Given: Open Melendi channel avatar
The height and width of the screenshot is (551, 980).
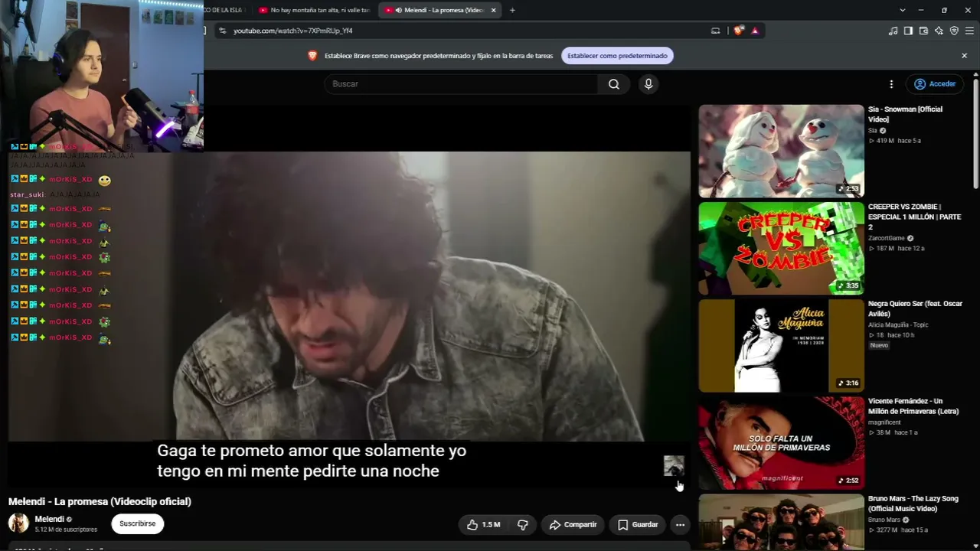Looking at the screenshot, I should (x=18, y=523).
